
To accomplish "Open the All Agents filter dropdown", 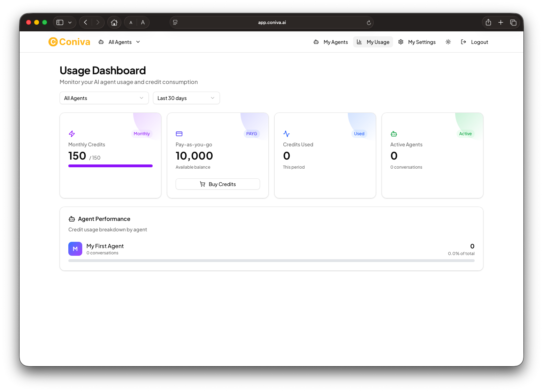I will pyautogui.click(x=104, y=98).
